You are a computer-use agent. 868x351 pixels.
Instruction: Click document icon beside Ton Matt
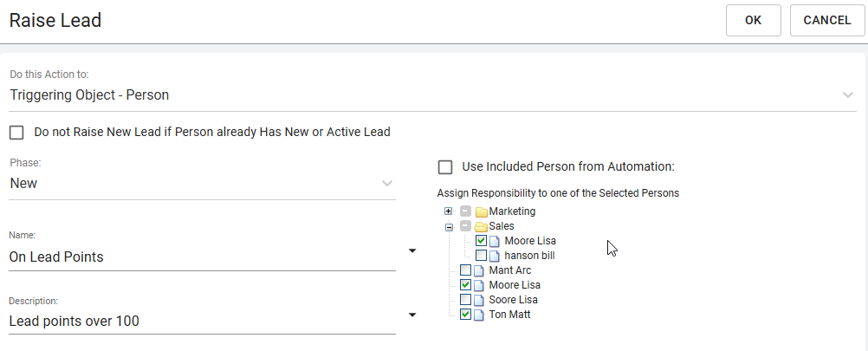479,315
